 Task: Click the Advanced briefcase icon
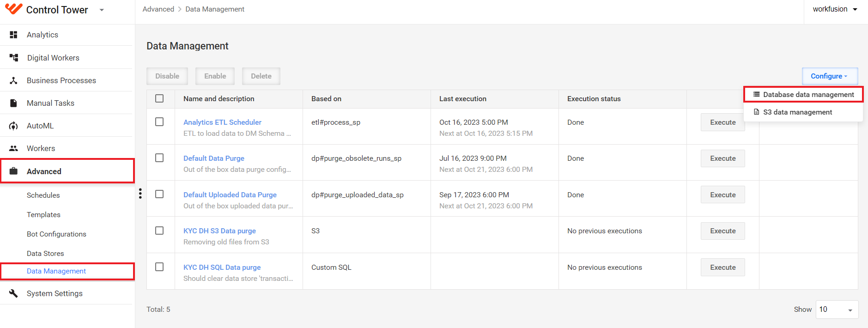[13, 171]
